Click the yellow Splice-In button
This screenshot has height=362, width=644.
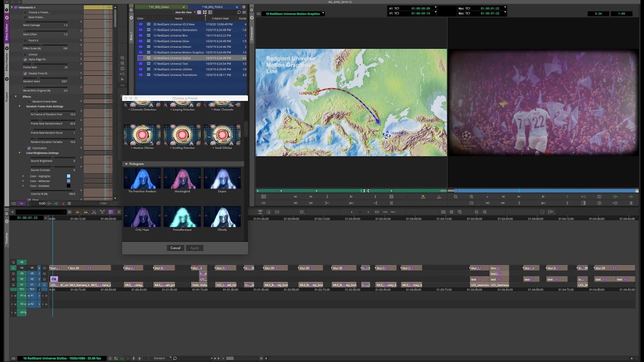coord(423,197)
